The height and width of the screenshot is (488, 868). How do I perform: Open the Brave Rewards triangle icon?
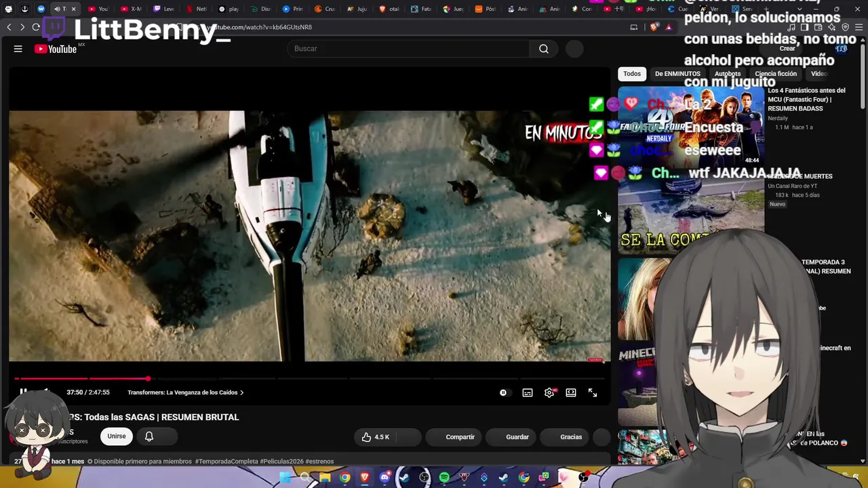(669, 27)
